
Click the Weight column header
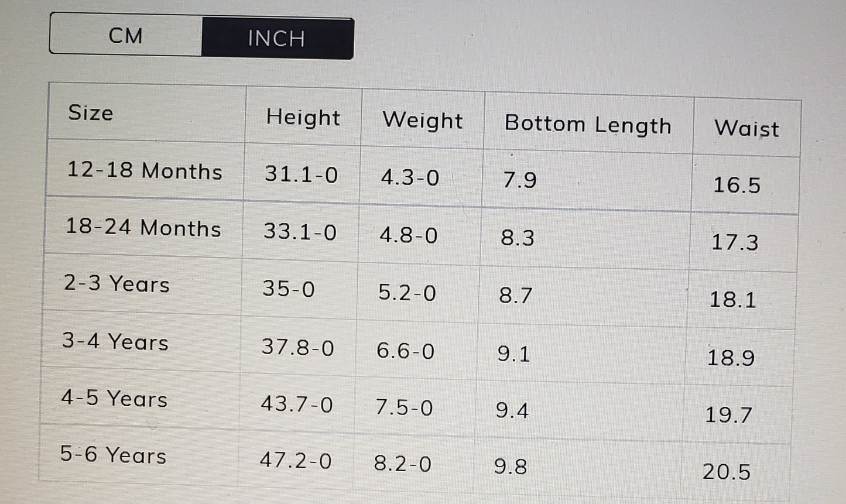point(422,121)
